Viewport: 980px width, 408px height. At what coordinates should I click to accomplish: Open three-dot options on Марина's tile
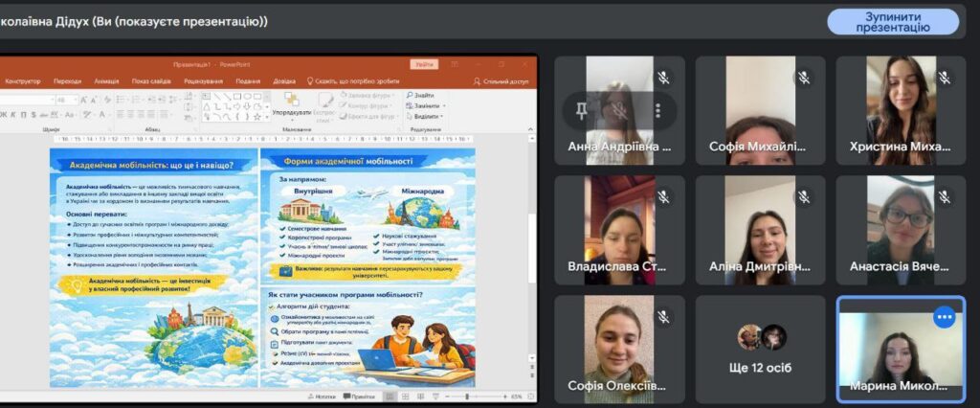[946, 317]
